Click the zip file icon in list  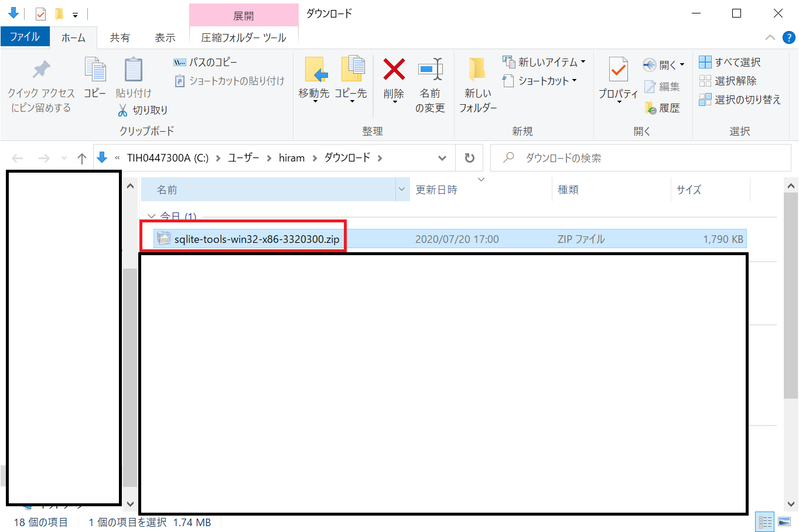(163, 238)
